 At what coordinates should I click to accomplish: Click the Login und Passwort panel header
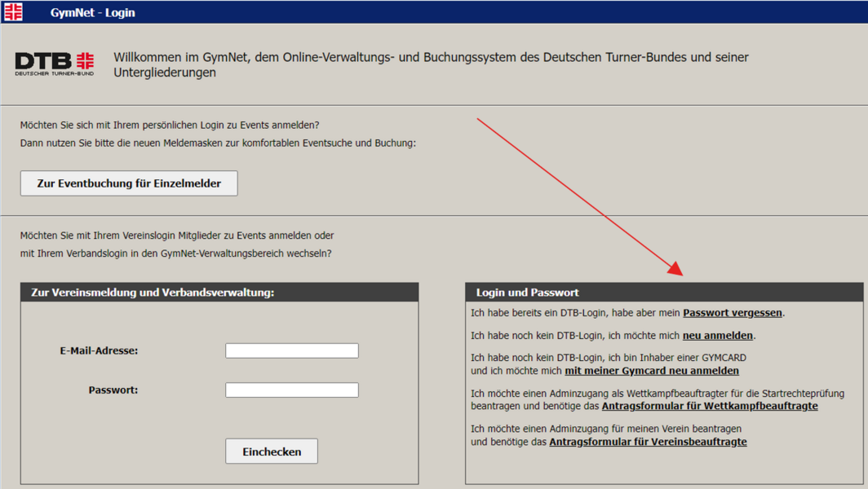pyautogui.click(x=664, y=292)
